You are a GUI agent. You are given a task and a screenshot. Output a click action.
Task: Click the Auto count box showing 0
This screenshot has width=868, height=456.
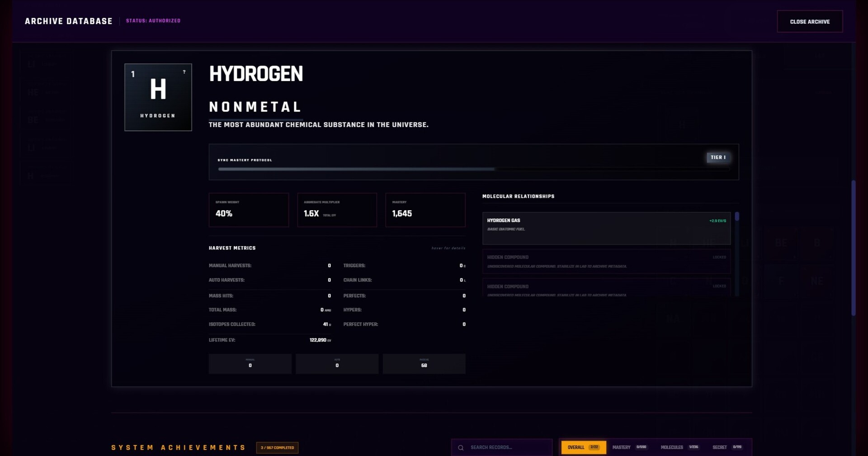(337, 364)
